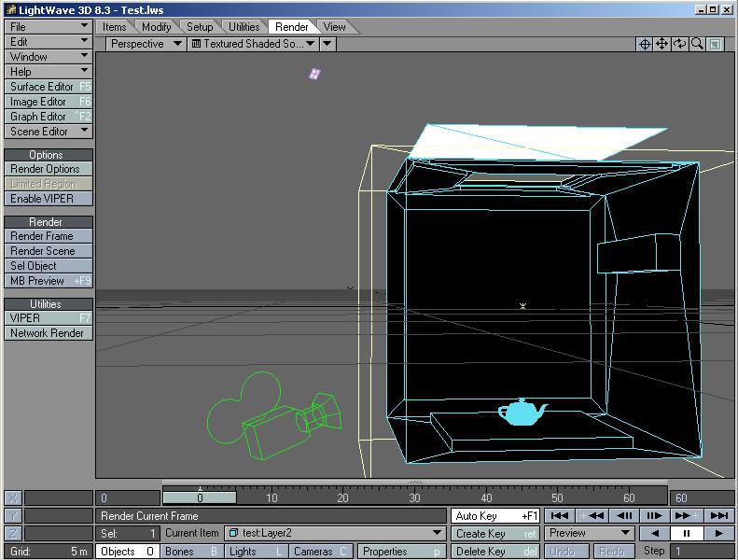
Task: Select the green camera object in viewport
Action: click(273, 417)
